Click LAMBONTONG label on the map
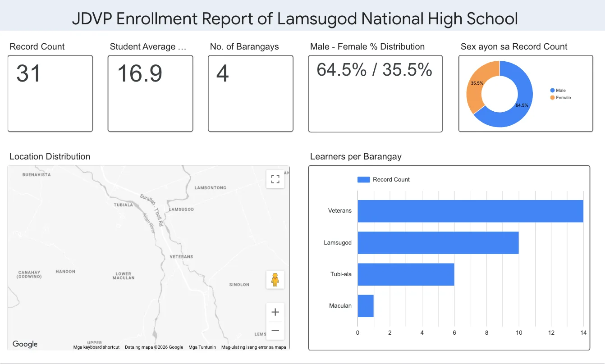605x364 pixels. click(x=210, y=188)
